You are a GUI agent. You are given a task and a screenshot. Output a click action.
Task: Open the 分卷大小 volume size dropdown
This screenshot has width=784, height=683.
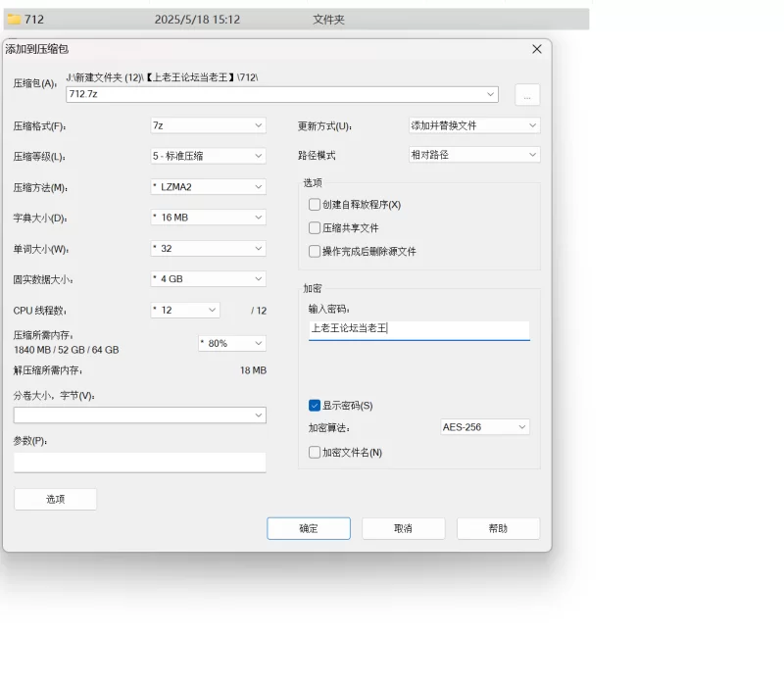[139, 415]
